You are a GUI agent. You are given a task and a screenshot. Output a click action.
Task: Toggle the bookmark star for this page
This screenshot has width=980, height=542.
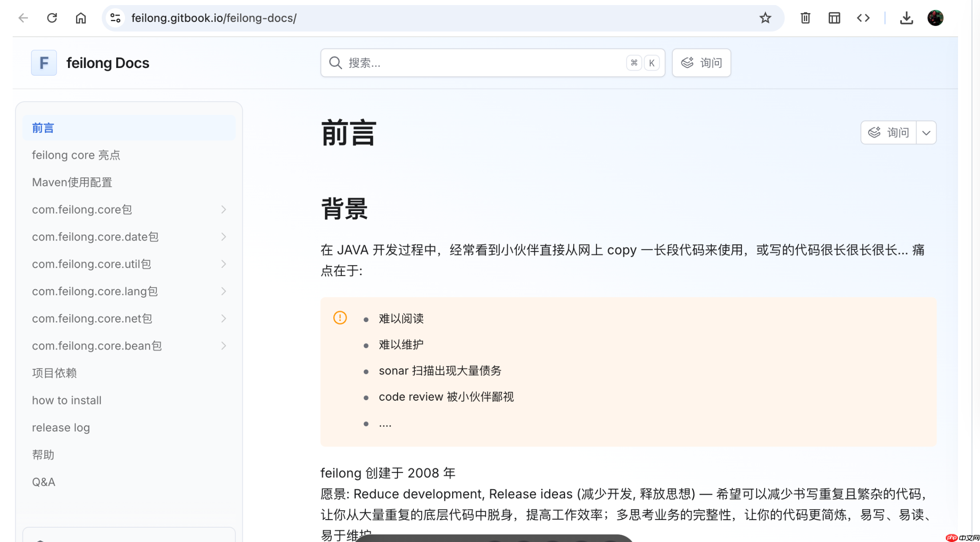765,18
